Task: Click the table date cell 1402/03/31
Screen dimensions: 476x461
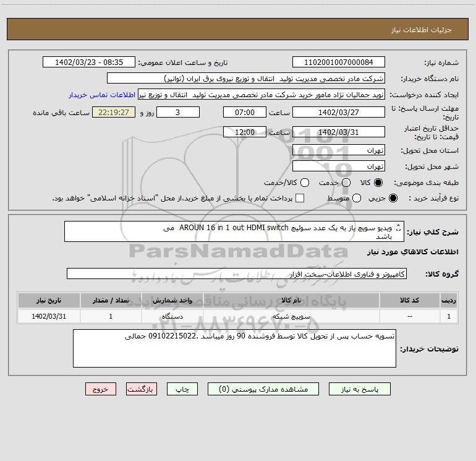Action: tap(49, 316)
